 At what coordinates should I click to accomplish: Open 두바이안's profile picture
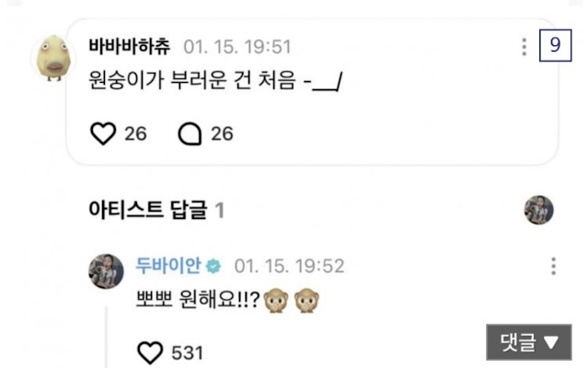(106, 270)
